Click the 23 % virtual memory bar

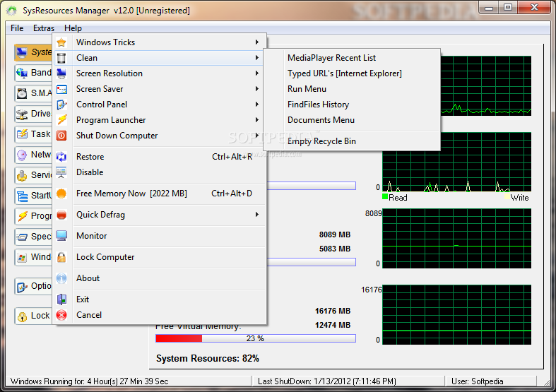click(256, 338)
